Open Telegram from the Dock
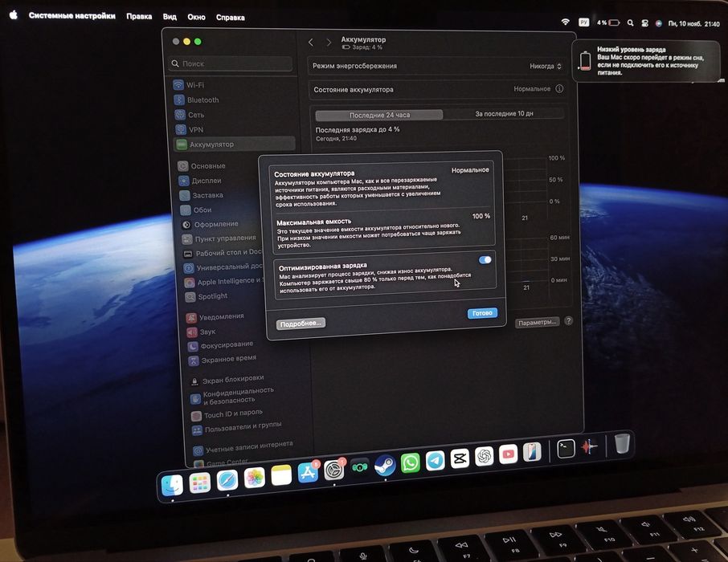Screen dimensions: 728x562 tap(435, 460)
